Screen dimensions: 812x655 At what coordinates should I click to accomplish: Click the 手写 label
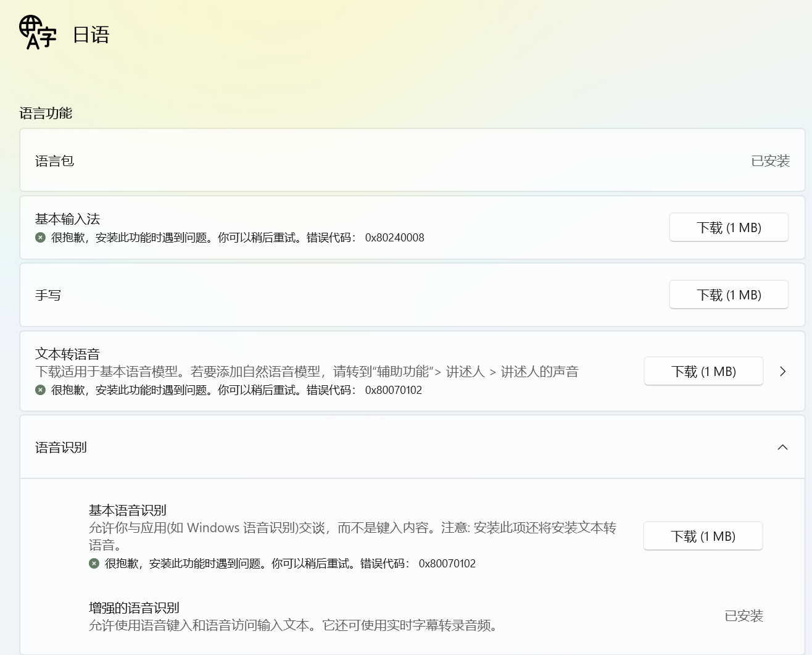(48, 295)
